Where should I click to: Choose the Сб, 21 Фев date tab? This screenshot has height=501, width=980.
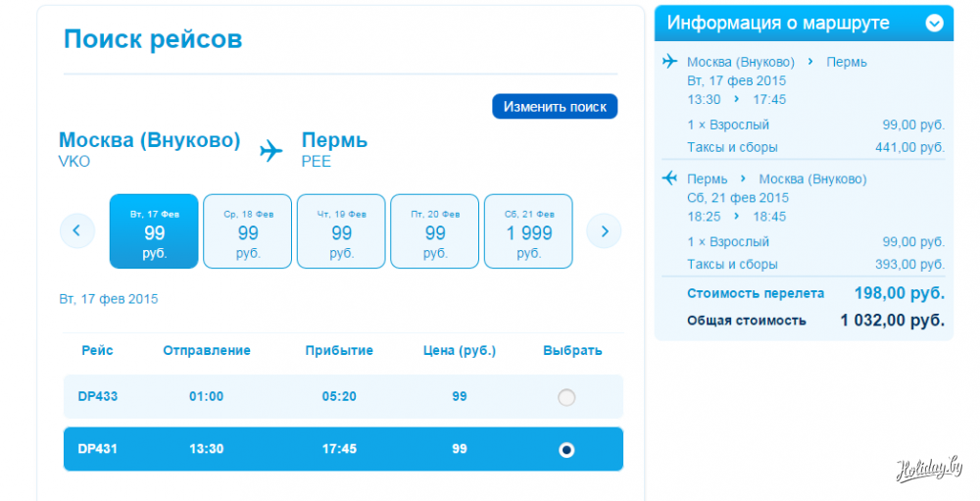tap(529, 231)
